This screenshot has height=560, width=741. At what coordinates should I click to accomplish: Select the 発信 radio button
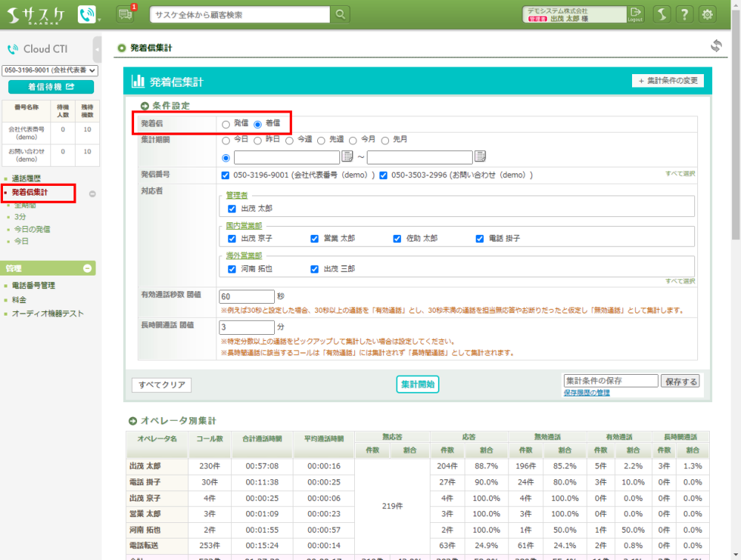[226, 124]
